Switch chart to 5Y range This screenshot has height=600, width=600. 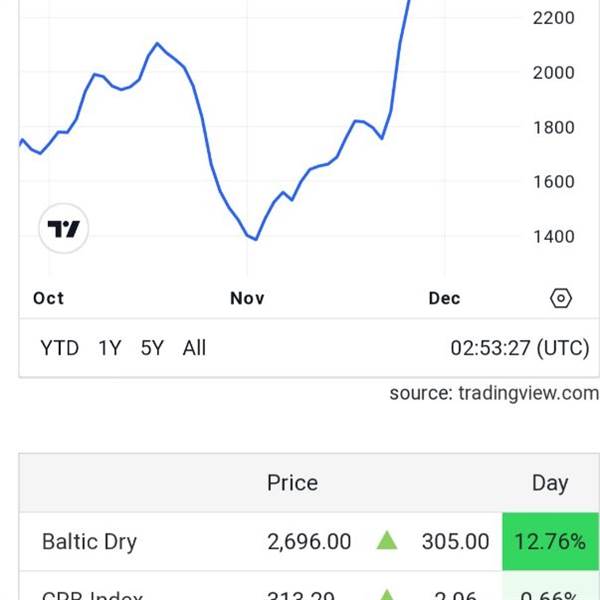(x=152, y=348)
